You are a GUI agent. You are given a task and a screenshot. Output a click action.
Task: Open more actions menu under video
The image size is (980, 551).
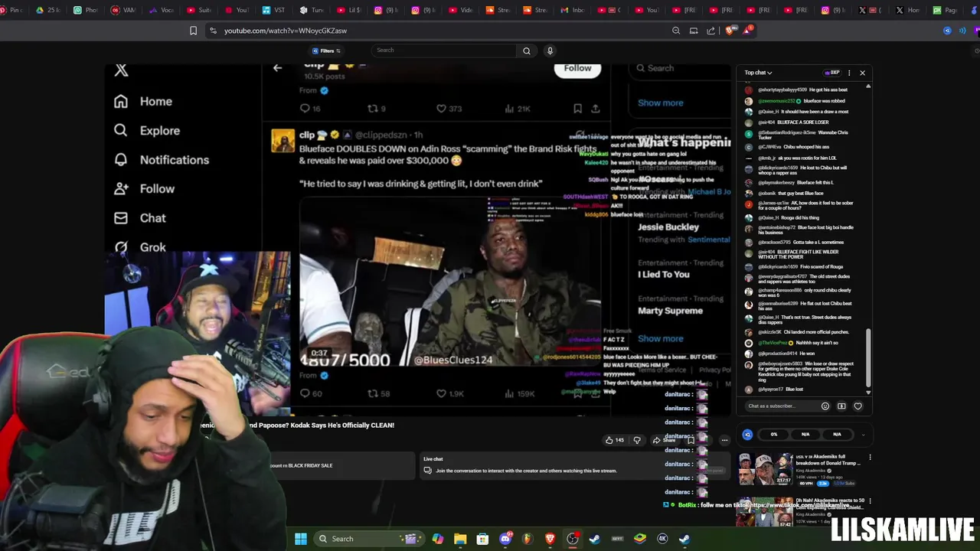pos(724,440)
